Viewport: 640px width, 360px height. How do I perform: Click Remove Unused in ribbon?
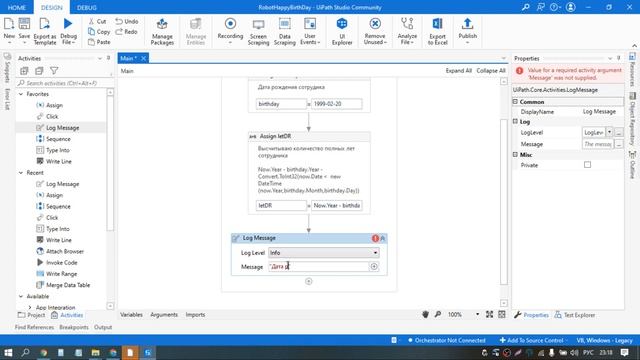point(375,31)
